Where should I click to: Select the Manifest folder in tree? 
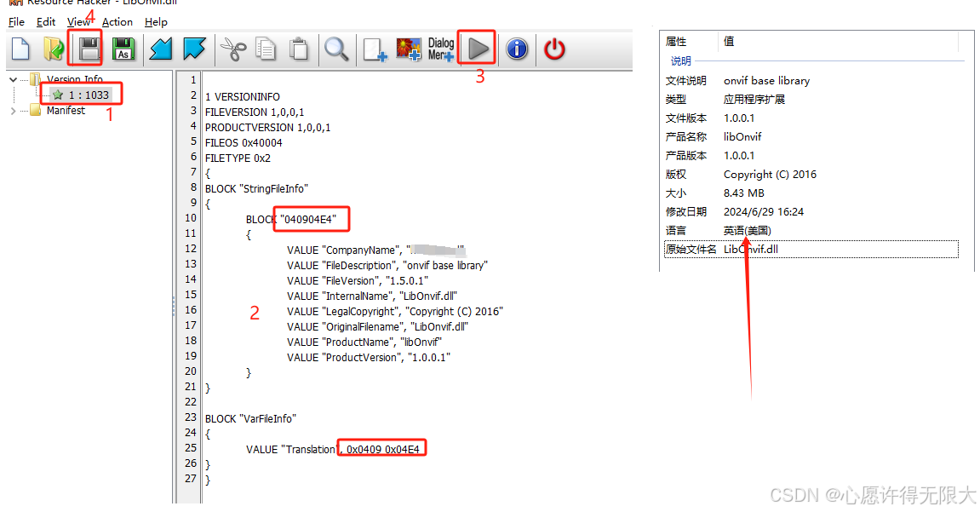tap(59, 111)
